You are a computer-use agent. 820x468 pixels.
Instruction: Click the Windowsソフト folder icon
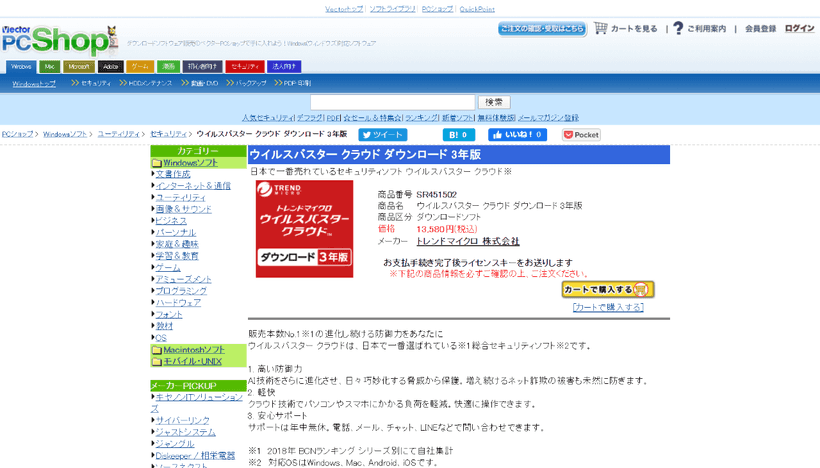(157, 163)
